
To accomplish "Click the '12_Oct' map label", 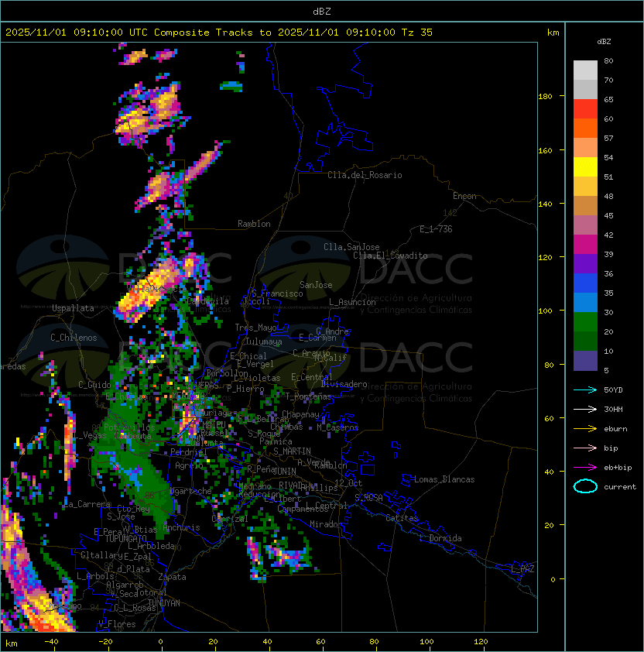I will coord(348,483).
